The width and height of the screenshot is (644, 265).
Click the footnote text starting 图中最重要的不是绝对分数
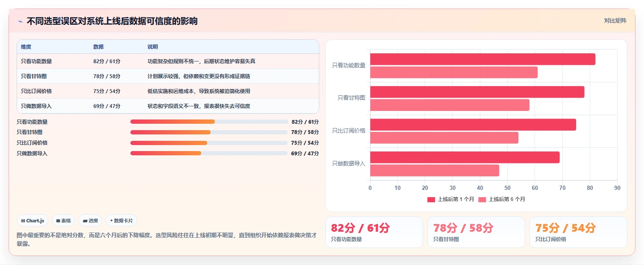point(166,239)
